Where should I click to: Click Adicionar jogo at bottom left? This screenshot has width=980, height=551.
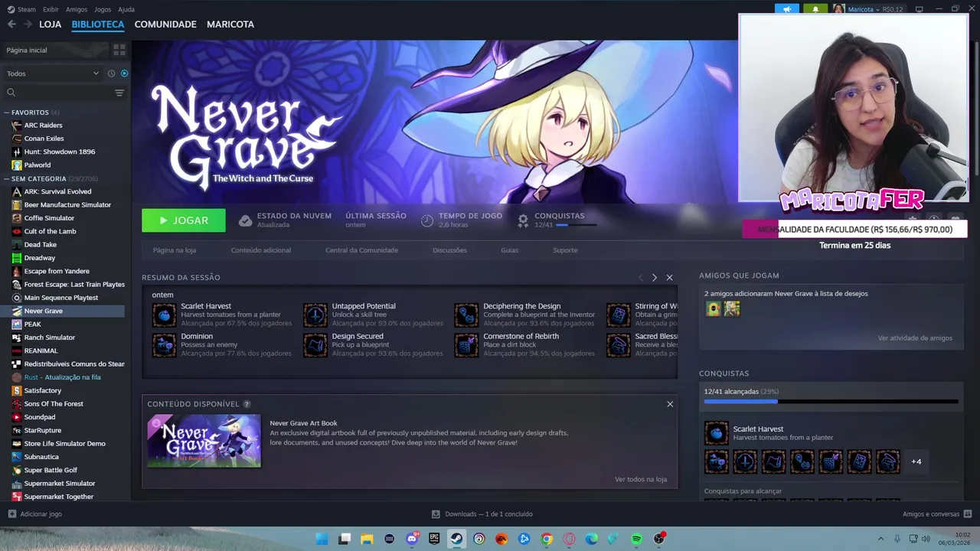point(34,514)
